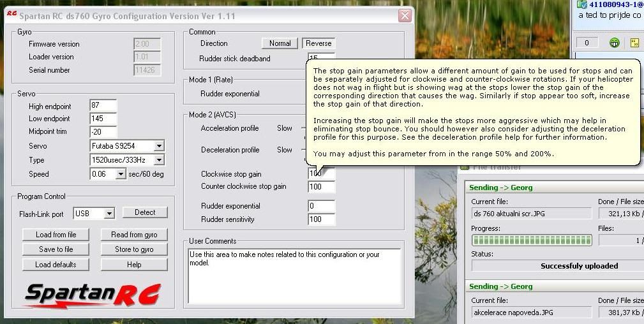Click the yellow quote icon in chat
The height and width of the screenshot is (324, 644).
point(634,43)
